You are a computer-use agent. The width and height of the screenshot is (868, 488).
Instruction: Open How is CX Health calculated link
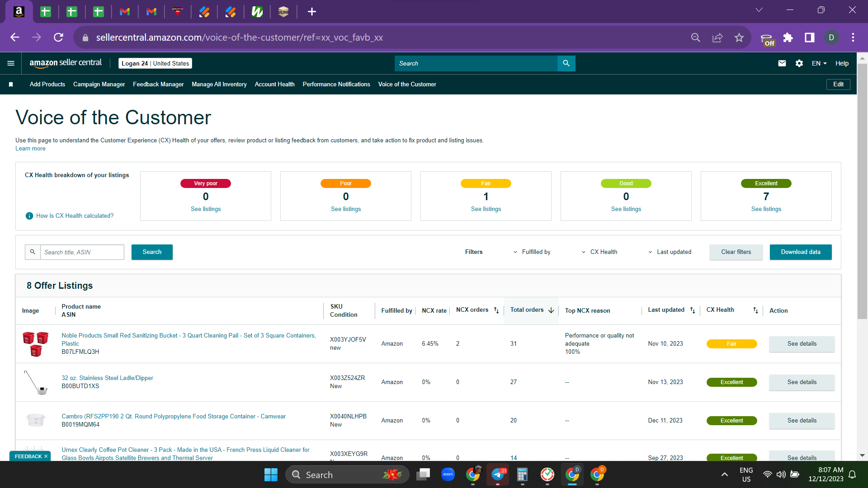pos(75,216)
